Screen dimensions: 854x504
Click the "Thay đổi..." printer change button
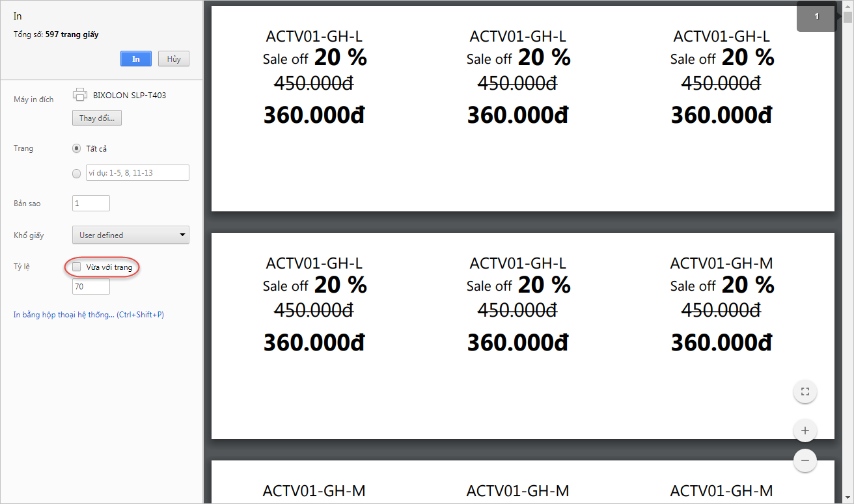(97, 118)
